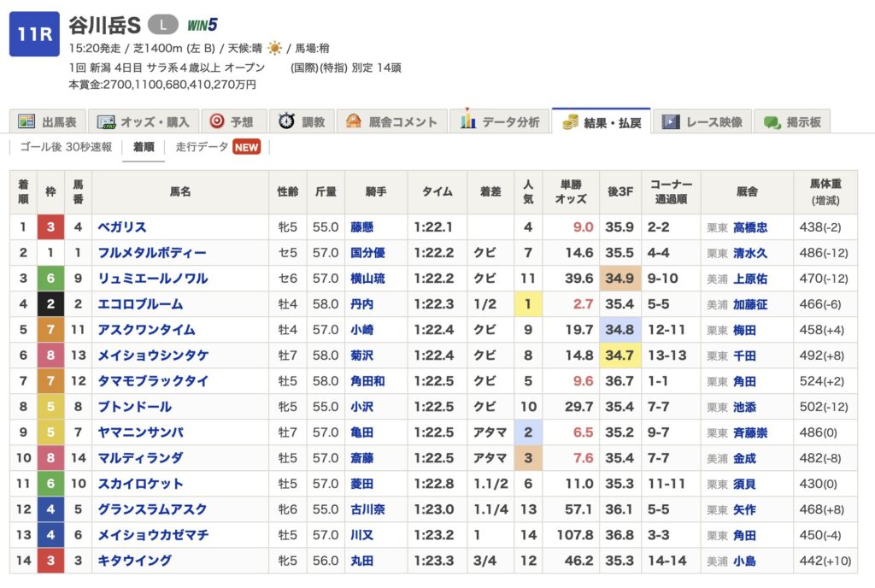Open trainer 上原佑 page
875x588 pixels.
click(x=750, y=279)
